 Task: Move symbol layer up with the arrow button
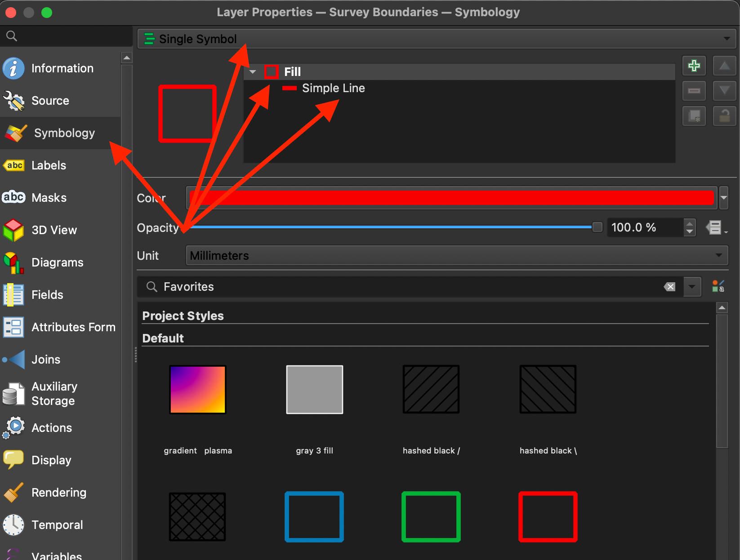coord(724,66)
